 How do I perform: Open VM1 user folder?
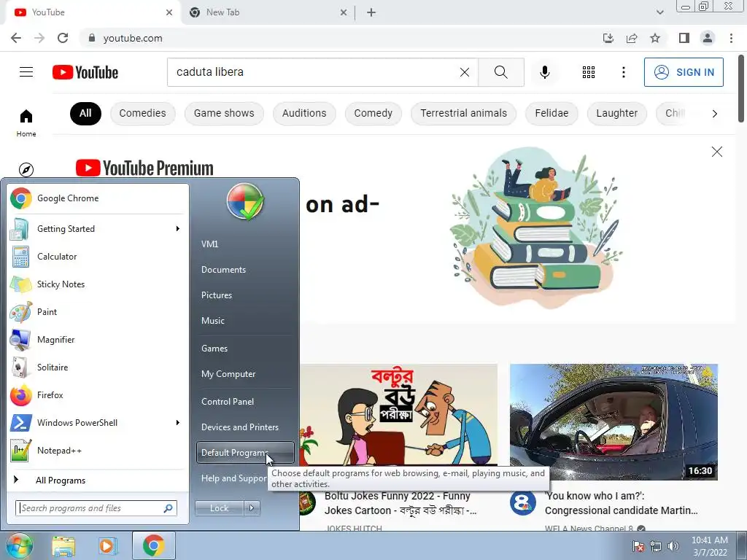[245, 244]
